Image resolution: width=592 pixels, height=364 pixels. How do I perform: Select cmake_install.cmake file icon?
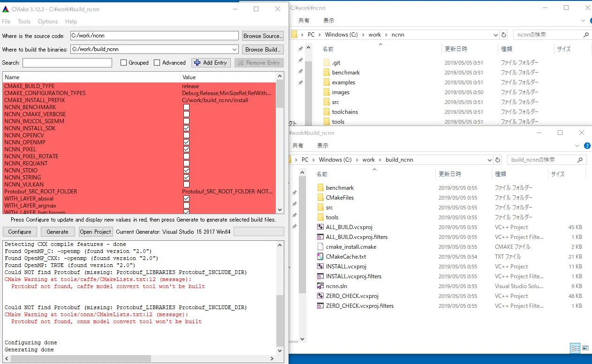[x=321, y=247]
